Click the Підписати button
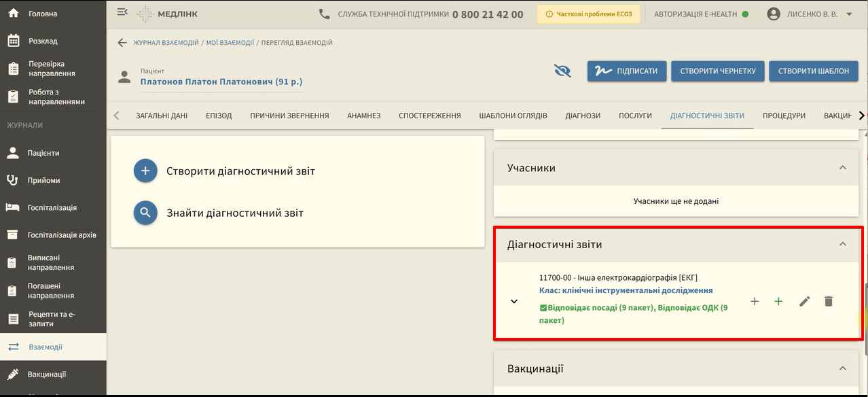 tap(626, 71)
